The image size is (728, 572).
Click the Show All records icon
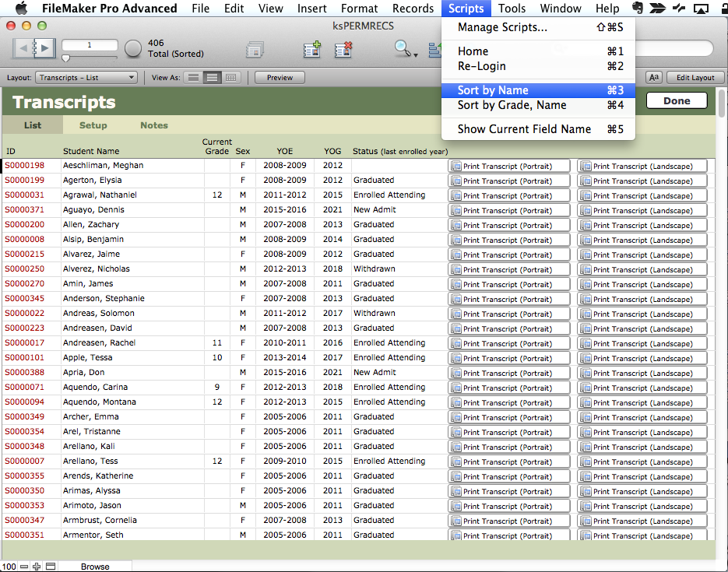point(255,50)
